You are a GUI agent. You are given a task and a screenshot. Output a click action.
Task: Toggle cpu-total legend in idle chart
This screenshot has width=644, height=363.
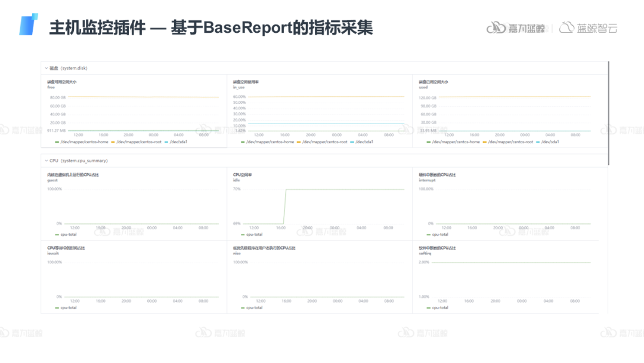click(x=252, y=234)
